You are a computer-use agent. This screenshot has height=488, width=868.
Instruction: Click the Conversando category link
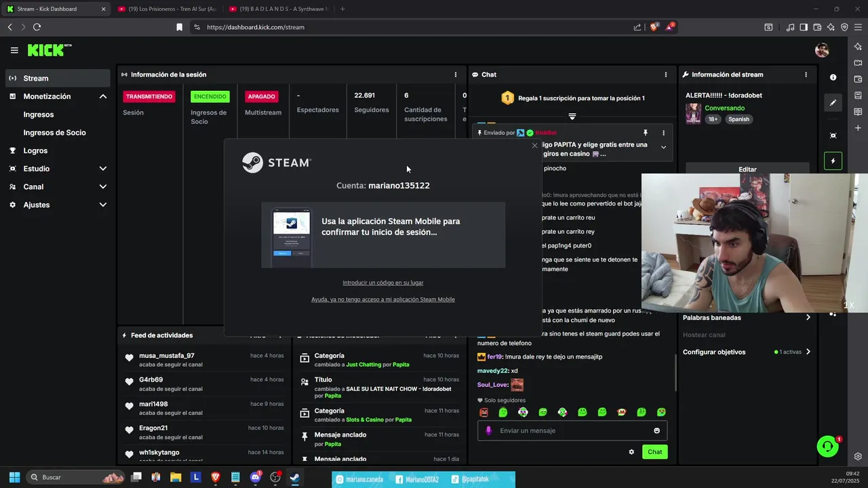point(724,108)
